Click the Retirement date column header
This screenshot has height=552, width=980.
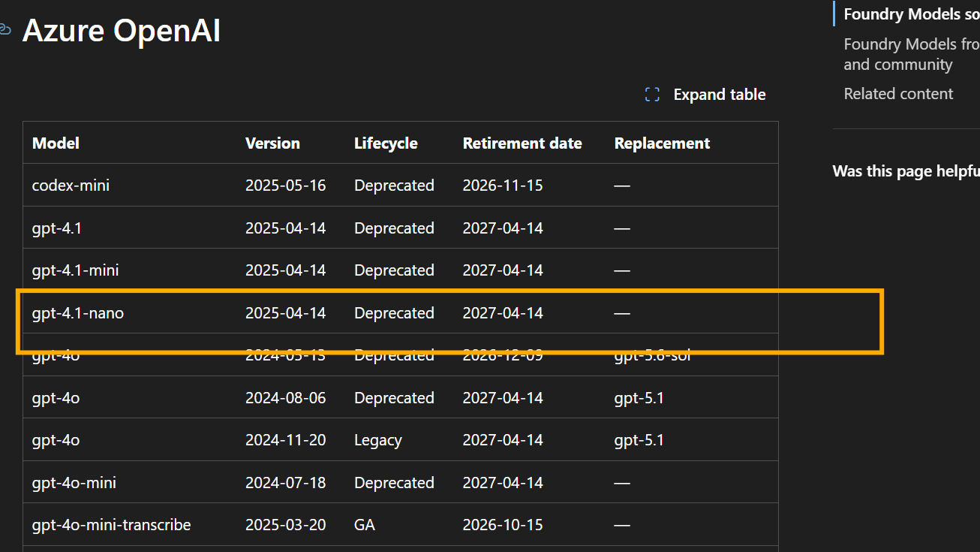[522, 143]
